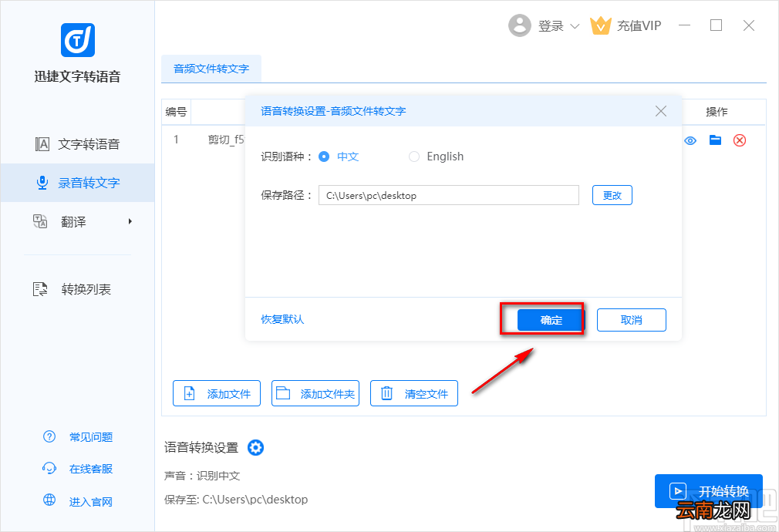Click the online support headset icon

click(x=49, y=469)
